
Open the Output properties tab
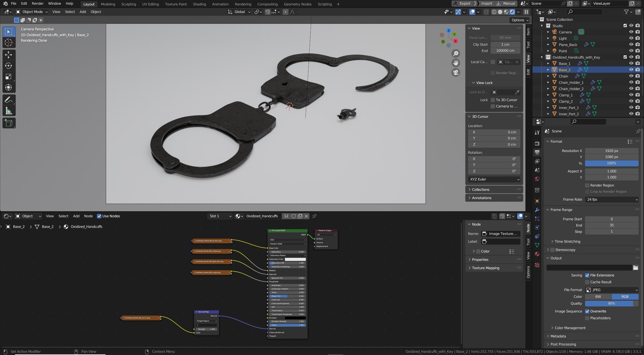[x=537, y=152]
